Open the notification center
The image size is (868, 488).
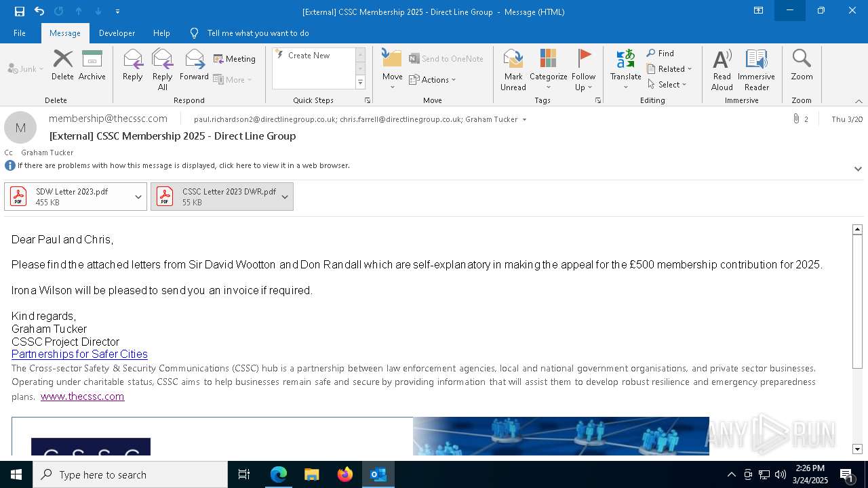pyautogui.click(x=847, y=474)
